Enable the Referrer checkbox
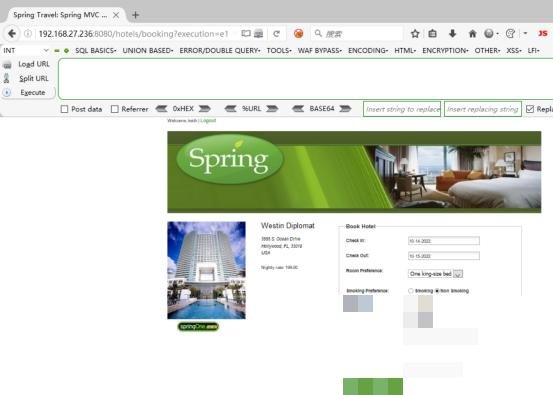 pos(115,109)
